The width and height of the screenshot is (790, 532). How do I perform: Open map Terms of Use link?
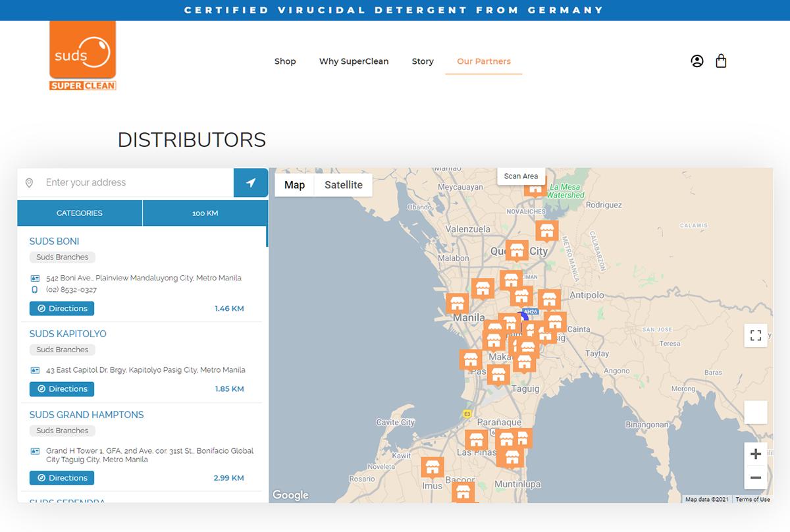(x=752, y=499)
